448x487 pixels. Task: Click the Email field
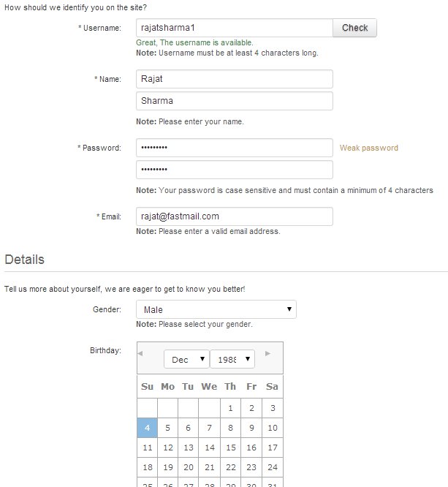tap(234, 216)
